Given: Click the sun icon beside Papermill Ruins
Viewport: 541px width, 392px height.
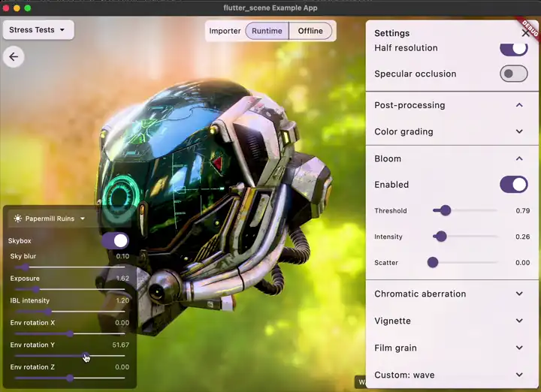Looking at the screenshot, I should (17, 219).
